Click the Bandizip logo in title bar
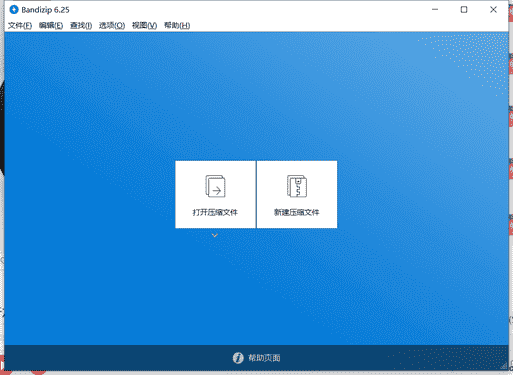The image size is (513, 375). (x=14, y=10)
